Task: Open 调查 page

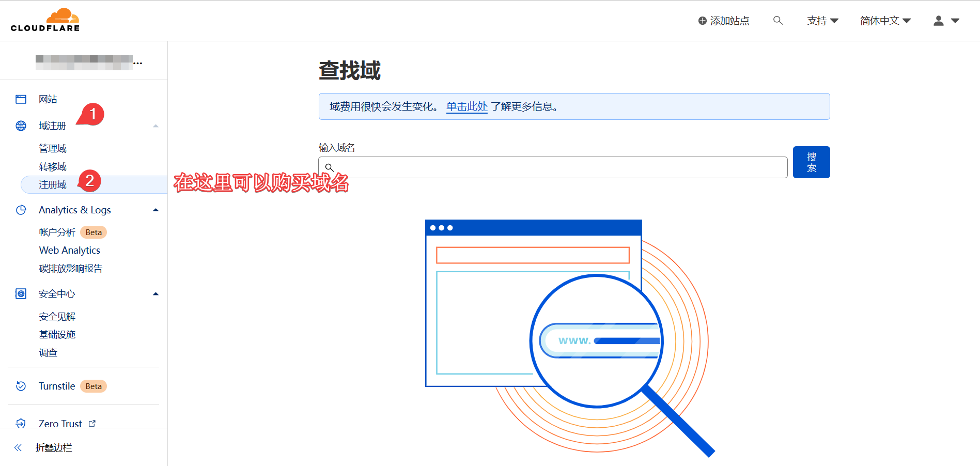Action: (48, 353)
